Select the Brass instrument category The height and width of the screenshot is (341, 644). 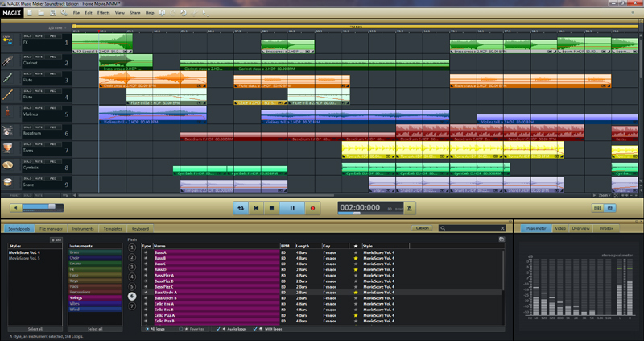click(95, 252)
